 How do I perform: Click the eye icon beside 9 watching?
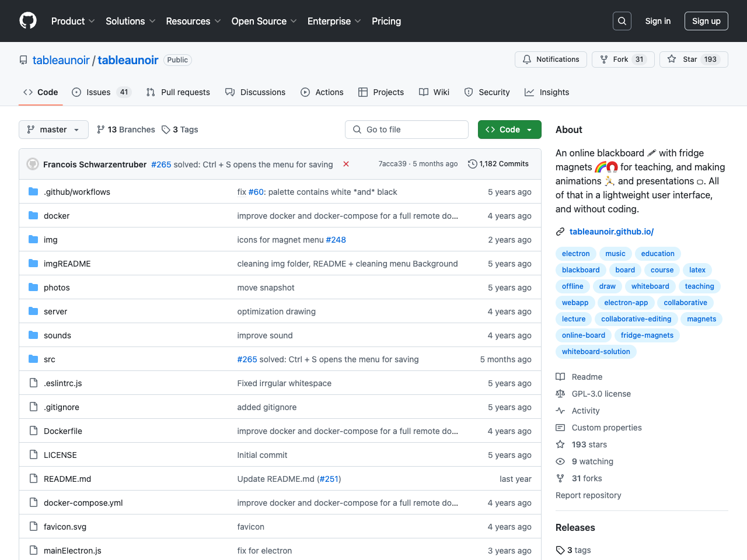[560, 461]
